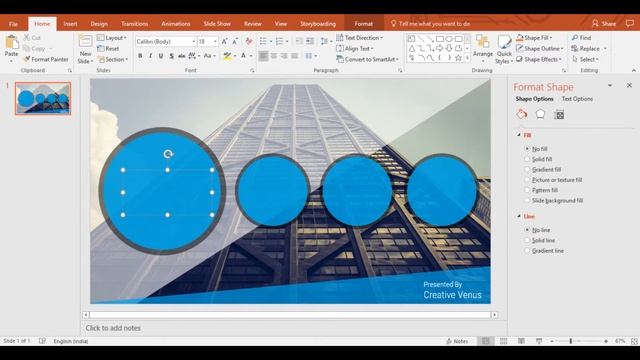The width and height of the screenshot is (640, 360).
Task: Open the Section dropdown
Action: pyautogui.click(x=113, y=59)
